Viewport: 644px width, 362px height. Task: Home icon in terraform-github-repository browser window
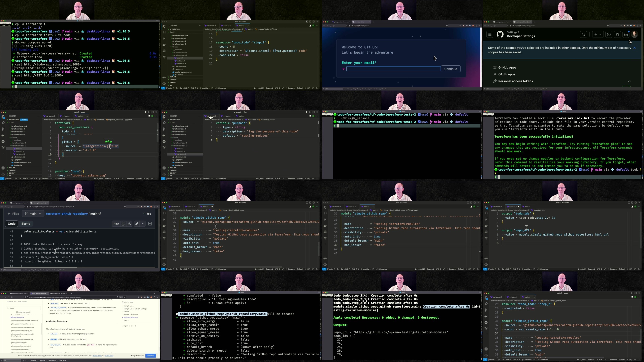12,207
